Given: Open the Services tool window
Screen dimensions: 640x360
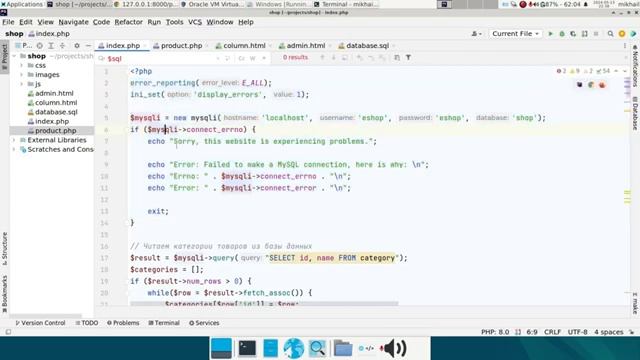Looking at the screenshot, I should (204, 323).
